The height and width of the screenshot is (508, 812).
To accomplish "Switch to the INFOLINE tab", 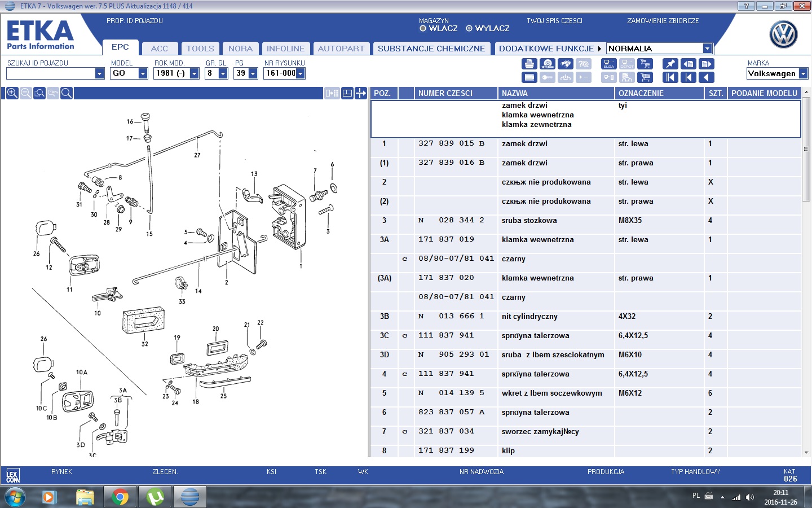I will pyautogui.click(x=285, y=49).
